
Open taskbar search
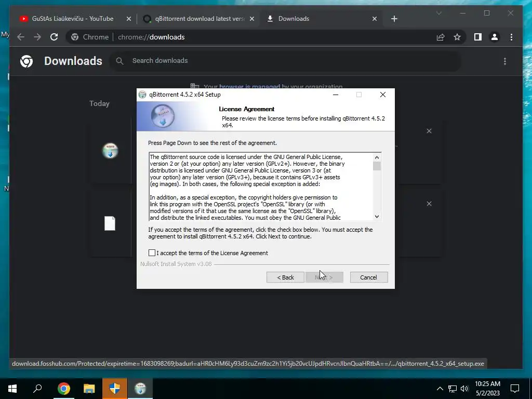(x=37, y=389)
